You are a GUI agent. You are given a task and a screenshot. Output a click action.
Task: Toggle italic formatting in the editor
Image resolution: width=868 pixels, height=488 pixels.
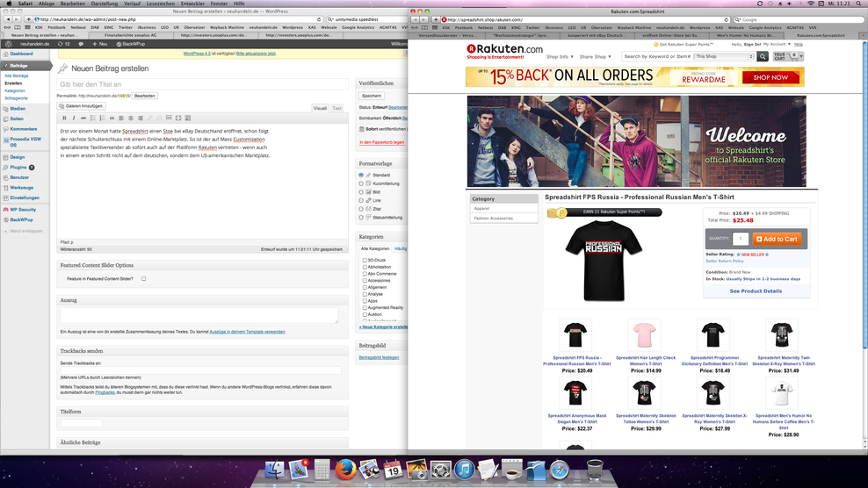pyautogui.click(x=74, y=118)
